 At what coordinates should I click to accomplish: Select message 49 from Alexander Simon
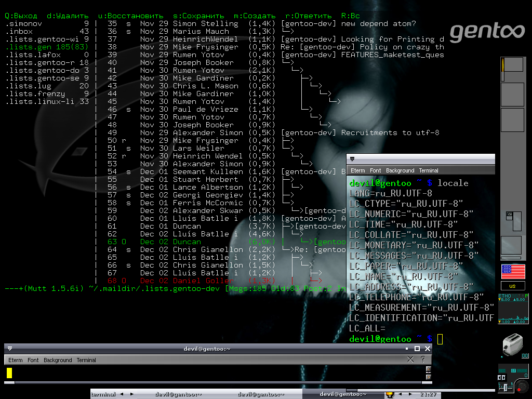(273, 133)
